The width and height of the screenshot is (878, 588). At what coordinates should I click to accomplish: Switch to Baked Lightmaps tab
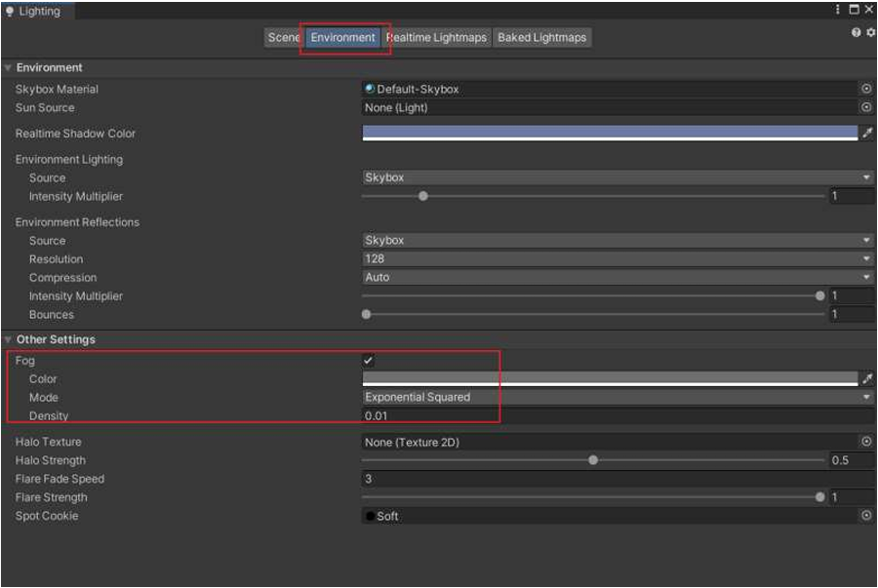tap(541, 37)
